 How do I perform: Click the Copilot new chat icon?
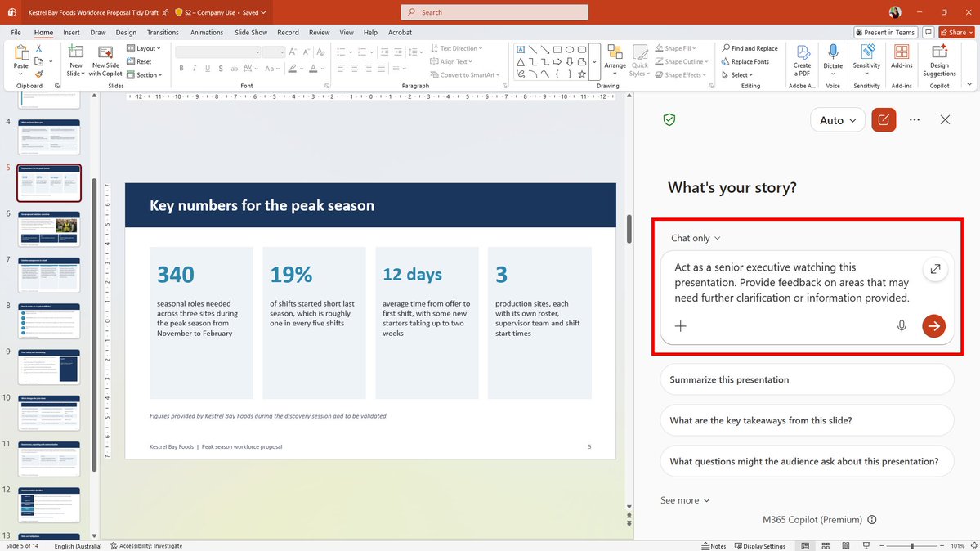(883, 120)
